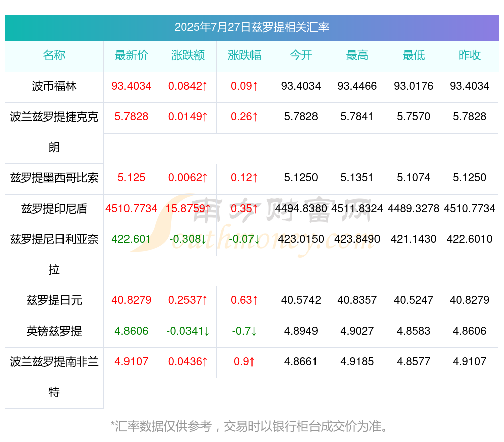Click the high value 40.8357
The width and height of the screenshot is (504, 442).
click(x=357, y=300)
